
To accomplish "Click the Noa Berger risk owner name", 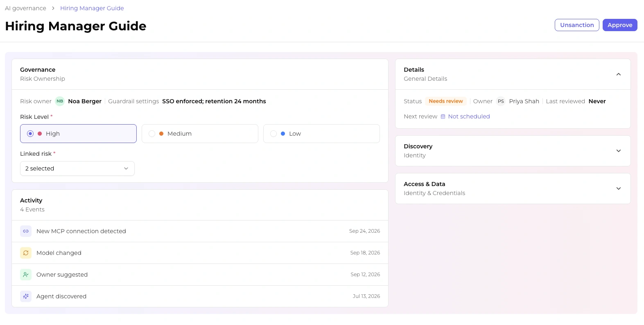I will (x=85, y=101).
